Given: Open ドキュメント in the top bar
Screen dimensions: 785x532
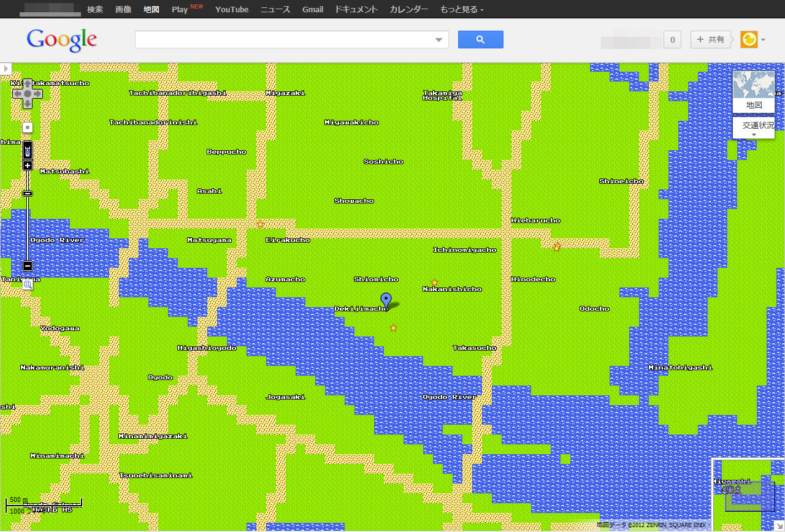Looking at the screenshot, I should pyautogui.click(x=356, y=9).
